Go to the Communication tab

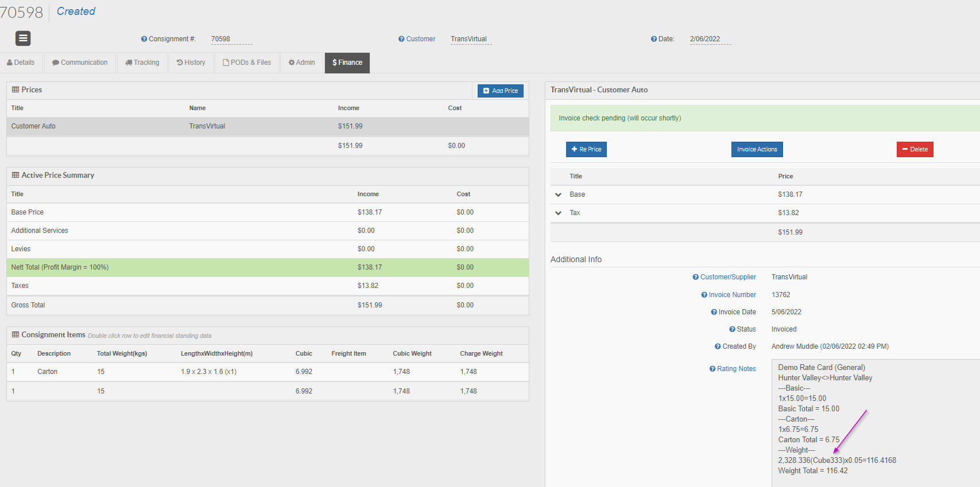tap(80, 63)
